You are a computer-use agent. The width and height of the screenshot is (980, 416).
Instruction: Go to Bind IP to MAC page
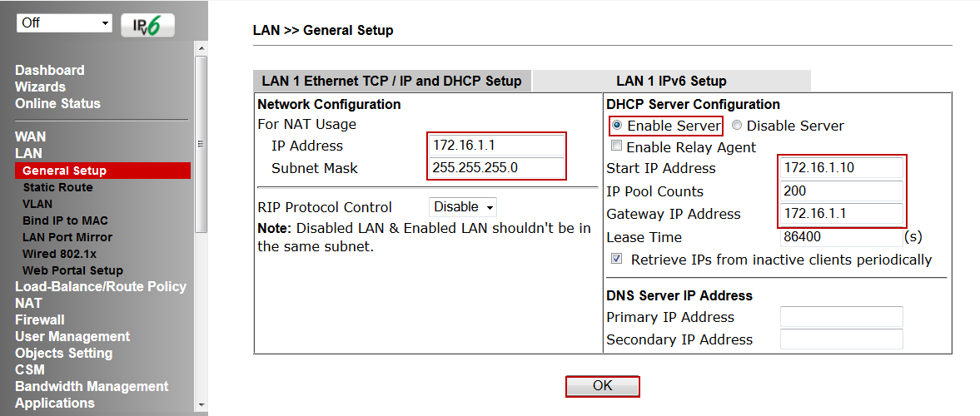pyautogui.click(x=65, y=220)
